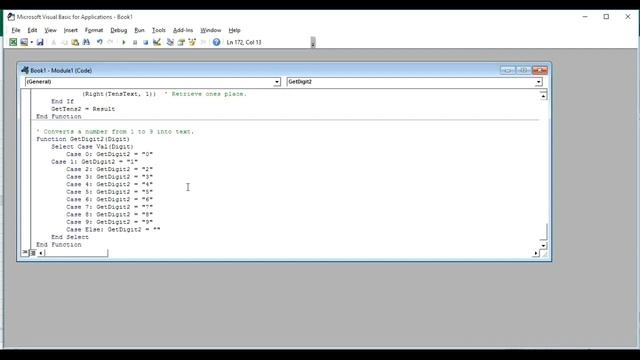Open the Format menu

click(94, 30)
